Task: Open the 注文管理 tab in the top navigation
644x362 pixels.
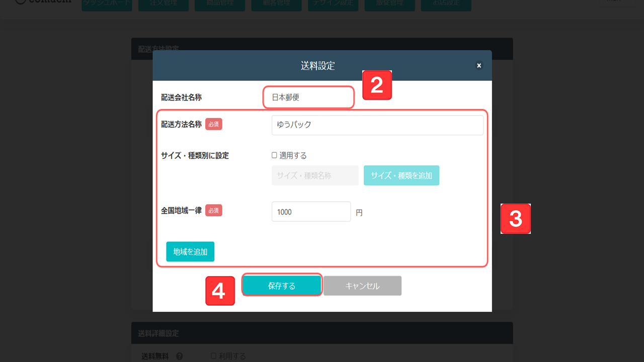Action: tap(164, 5)
